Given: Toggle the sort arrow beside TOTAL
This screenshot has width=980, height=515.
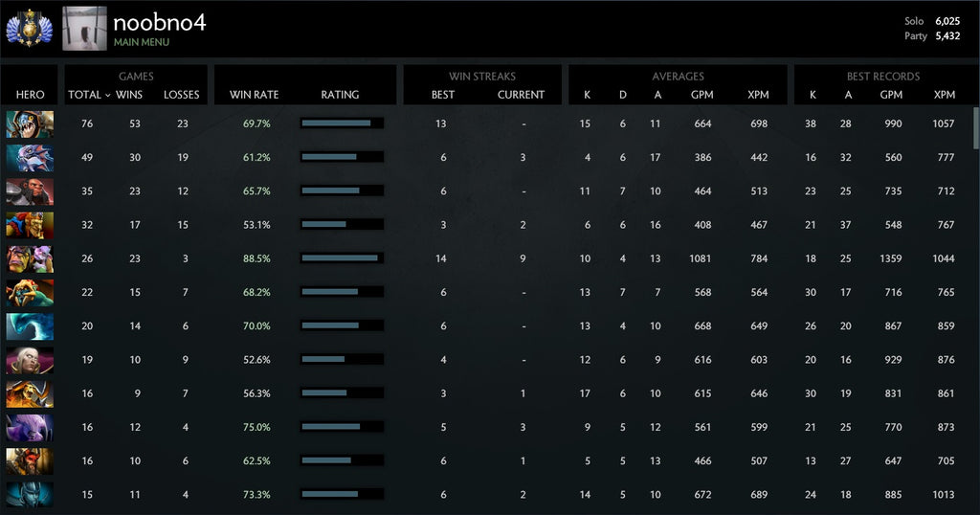Looking at the screenshot, I should tap(107, 95).
